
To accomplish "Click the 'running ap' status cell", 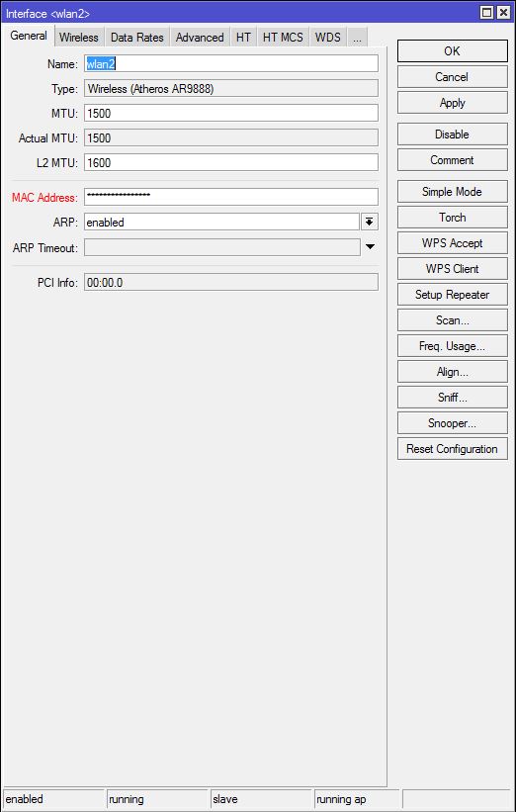I will pyautogui.click(x=357, y=799).
